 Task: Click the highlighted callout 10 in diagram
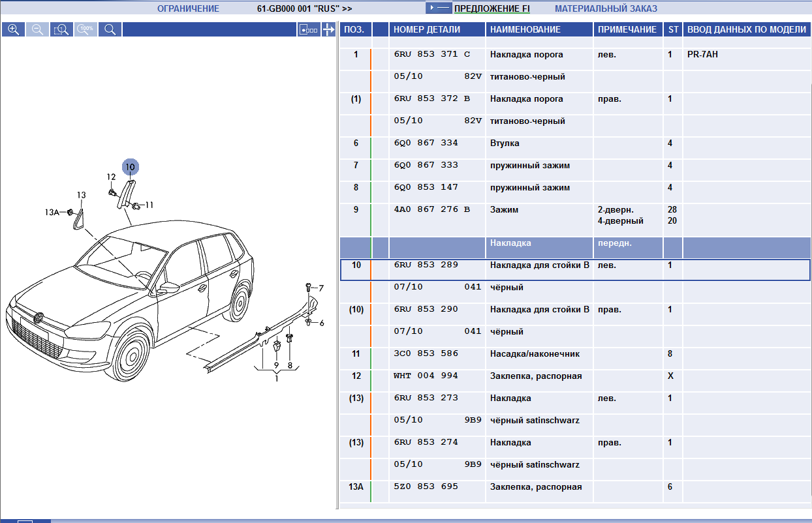(130, 167)
